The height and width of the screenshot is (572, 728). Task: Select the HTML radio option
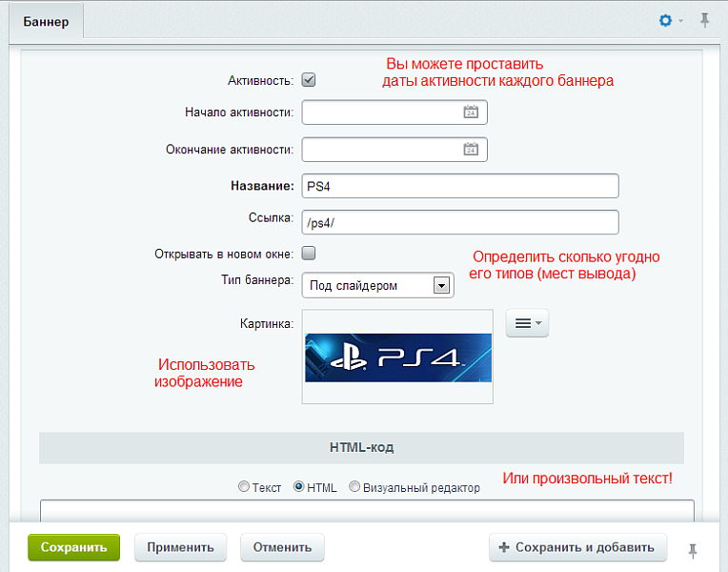299,487
